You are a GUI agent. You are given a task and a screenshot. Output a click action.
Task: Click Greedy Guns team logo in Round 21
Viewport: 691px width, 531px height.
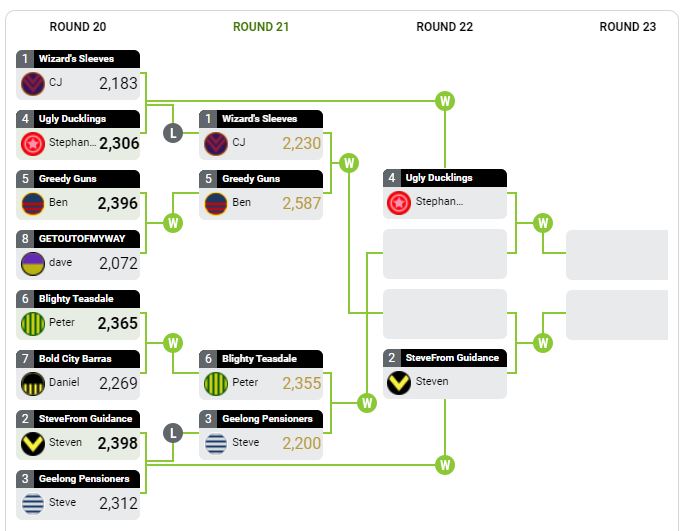(216, 203)
